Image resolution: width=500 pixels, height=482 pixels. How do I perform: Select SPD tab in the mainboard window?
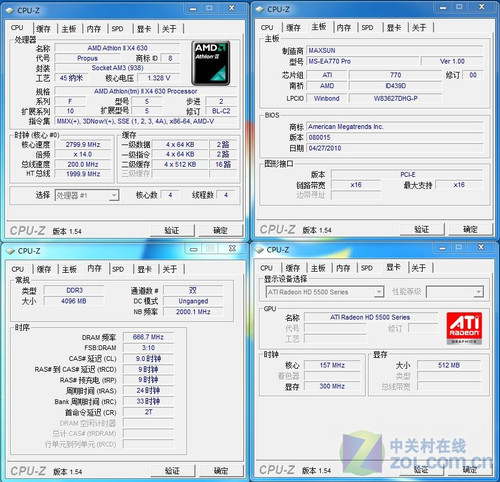tap(367, 27)
